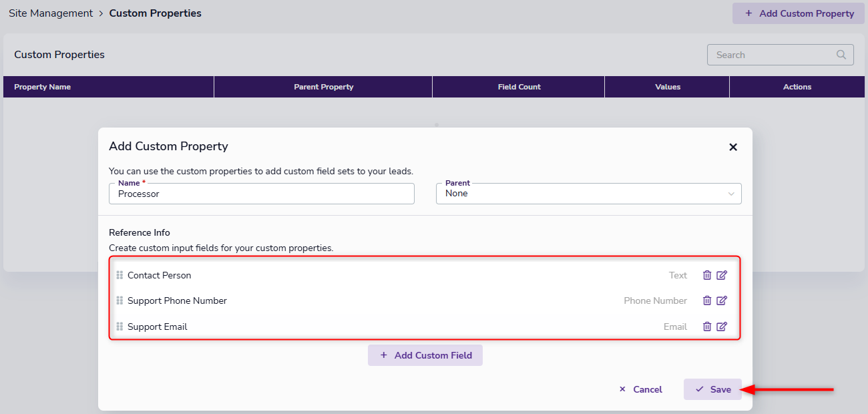Click the Email type label
This screenshot has height=414, width=868.
pyautogui.click(x=675, y=327)
